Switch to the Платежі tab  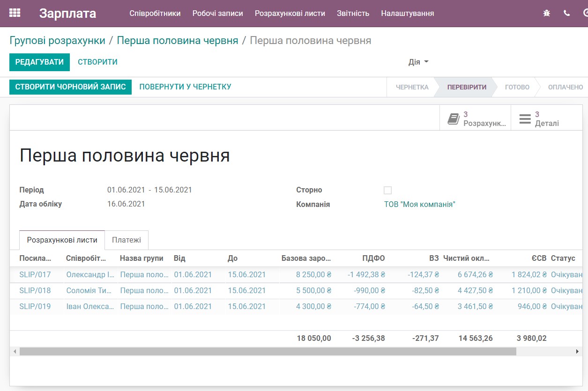click(x=127, y=240)
